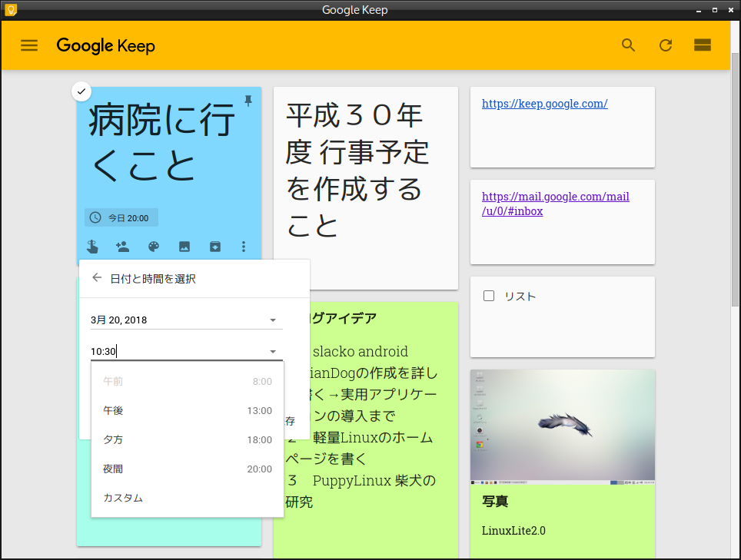Archive the 病院に行くこと note
741x560 pixels.
214,247
